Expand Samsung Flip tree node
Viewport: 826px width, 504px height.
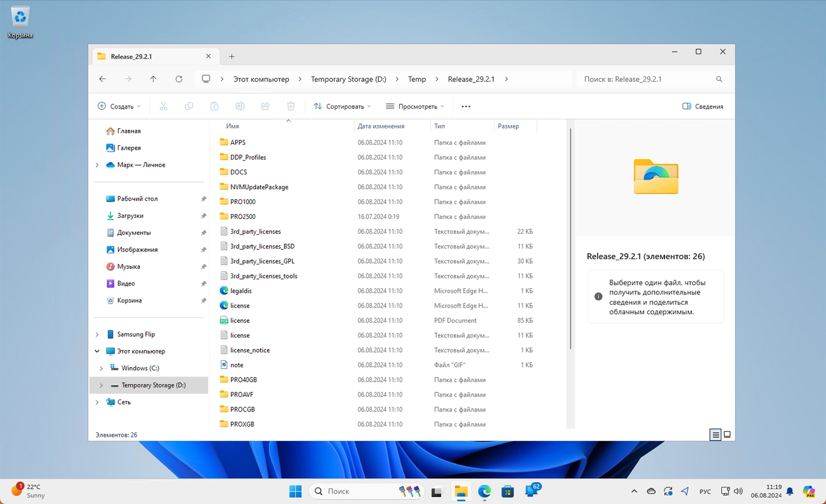[97, 335]
